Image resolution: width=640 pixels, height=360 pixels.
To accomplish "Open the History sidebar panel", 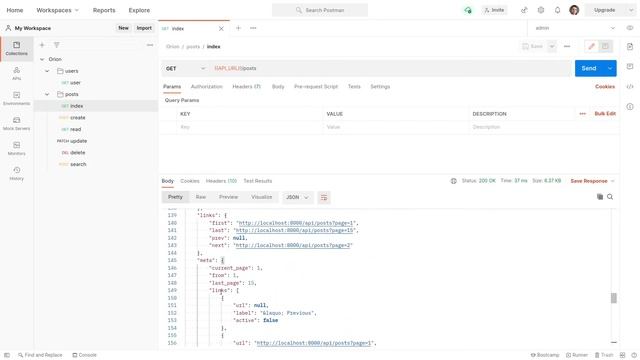I will tap(17, 173).
